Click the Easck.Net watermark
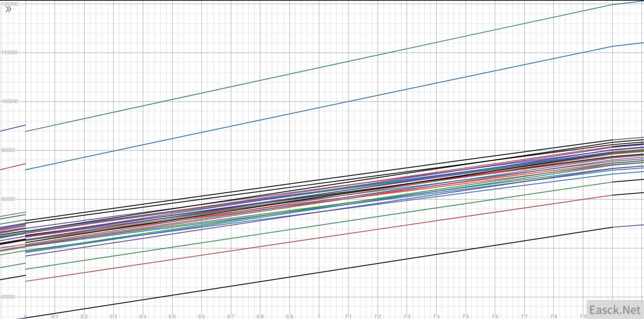Screen dimensions: 644x319 [615, 310]
